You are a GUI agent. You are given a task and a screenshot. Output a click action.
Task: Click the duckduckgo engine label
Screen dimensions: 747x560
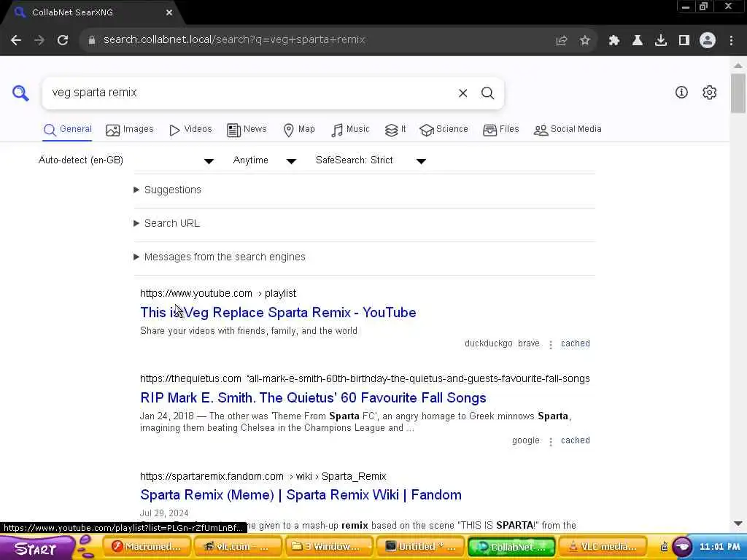pyautogui.click(x=488, y=344)
